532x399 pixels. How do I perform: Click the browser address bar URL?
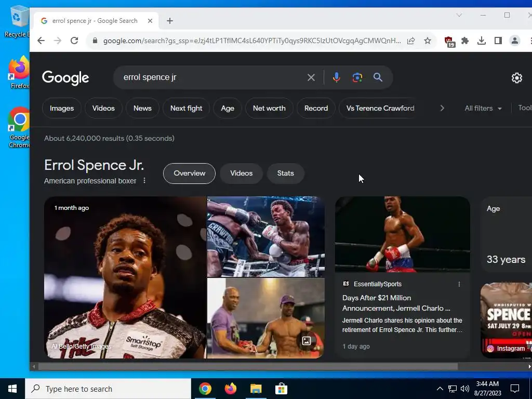click(x=252, y=41)
